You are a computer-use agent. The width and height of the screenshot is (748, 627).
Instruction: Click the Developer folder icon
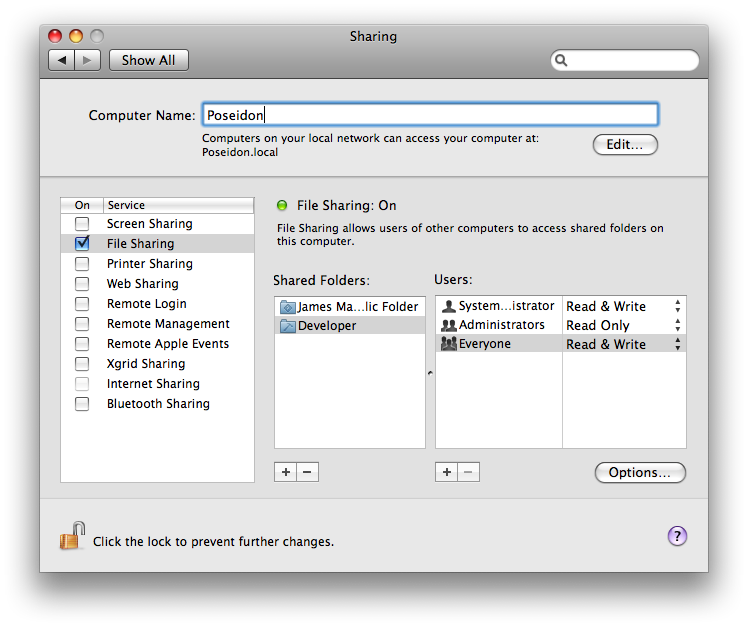[288, 325]
